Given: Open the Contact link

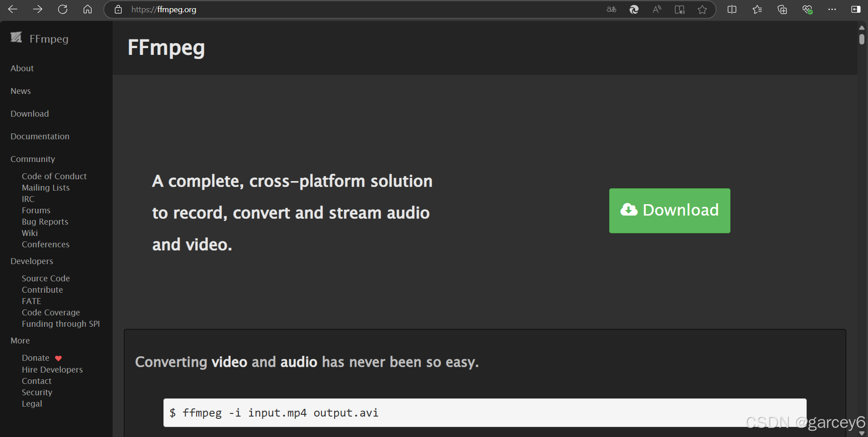Looking at the screenshot, I should tap(37, 381).
